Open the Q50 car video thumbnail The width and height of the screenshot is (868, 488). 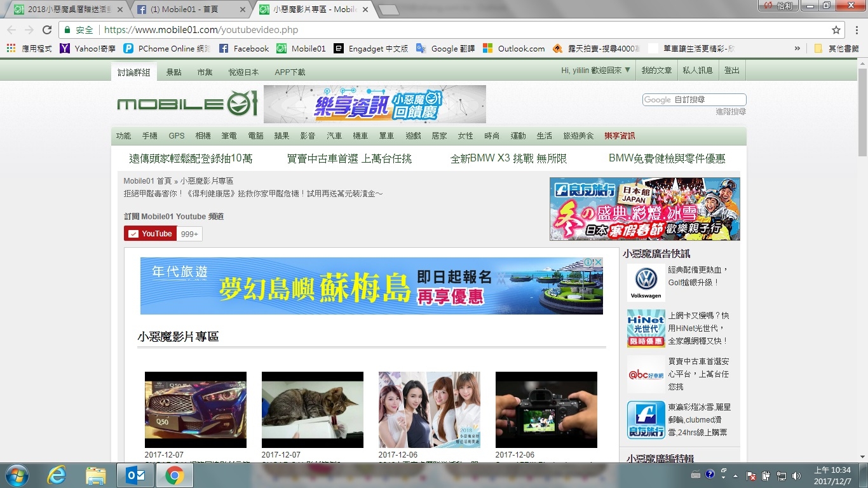(196, 410)
